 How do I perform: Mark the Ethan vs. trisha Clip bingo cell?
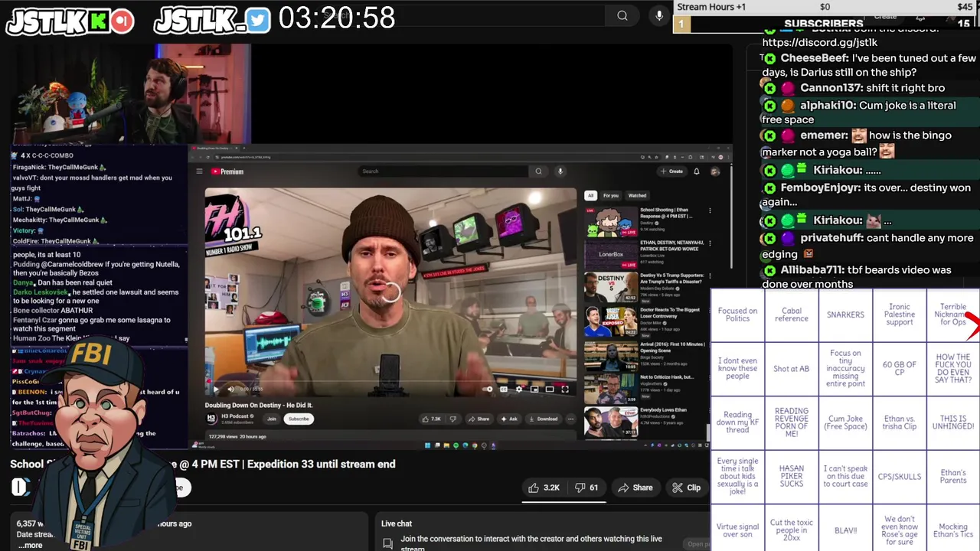(900, 422)
